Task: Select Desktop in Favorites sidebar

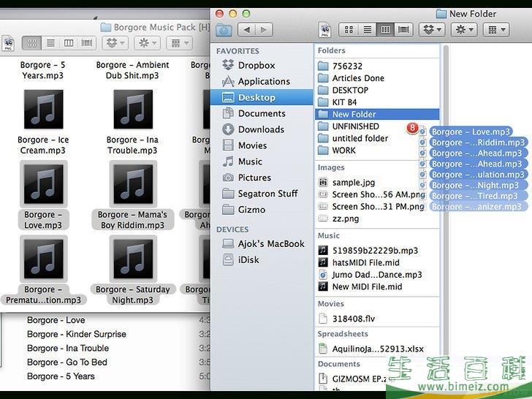Action: pyautogui.click(x=262, y=97)
